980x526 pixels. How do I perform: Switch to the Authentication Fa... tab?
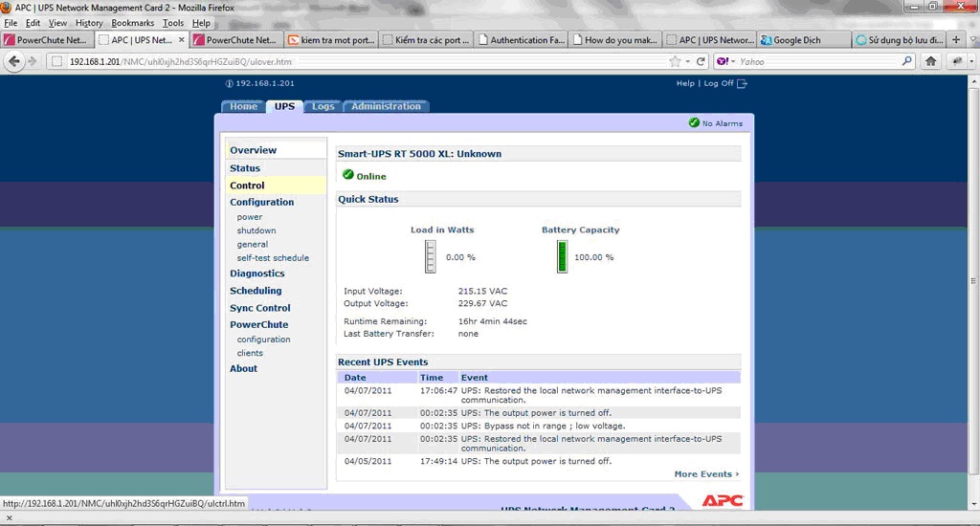[x=521, y=39]
